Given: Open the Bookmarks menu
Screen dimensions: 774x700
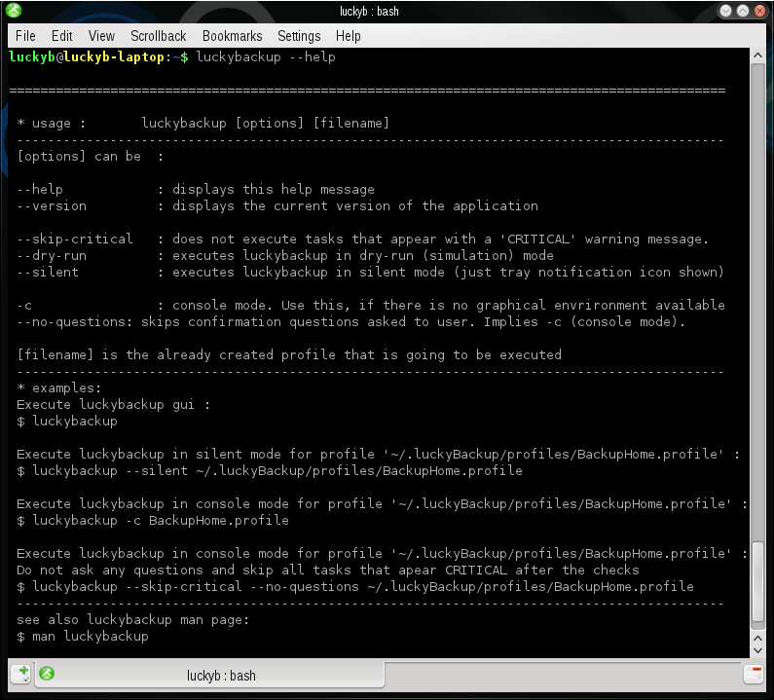Looking at the screenshot, I should [232, 36].
